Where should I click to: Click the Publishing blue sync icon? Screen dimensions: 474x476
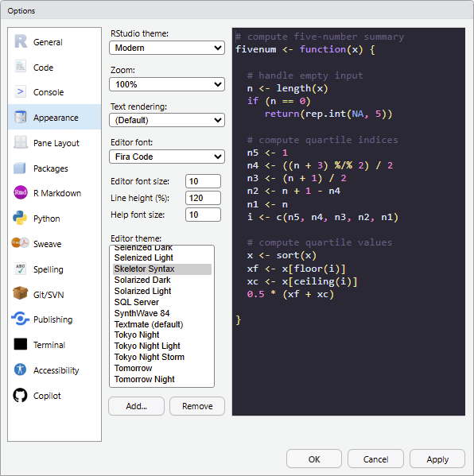tap(21, 319)
